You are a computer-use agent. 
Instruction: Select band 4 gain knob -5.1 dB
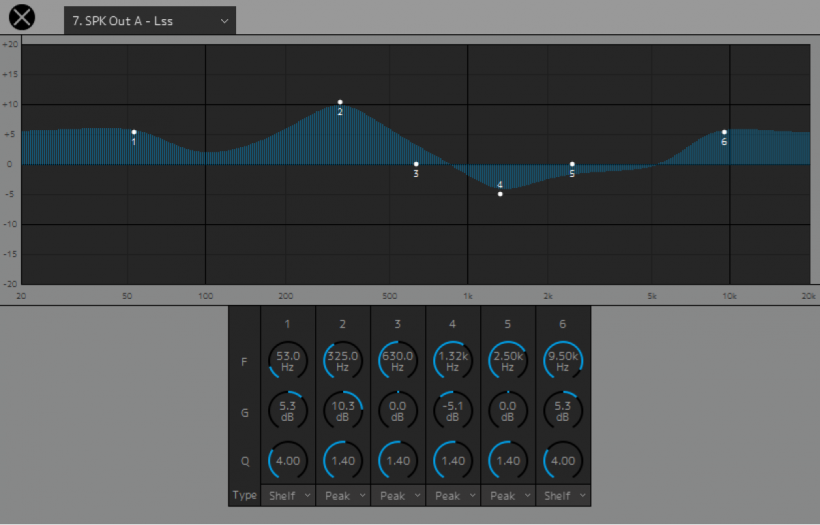453,411
